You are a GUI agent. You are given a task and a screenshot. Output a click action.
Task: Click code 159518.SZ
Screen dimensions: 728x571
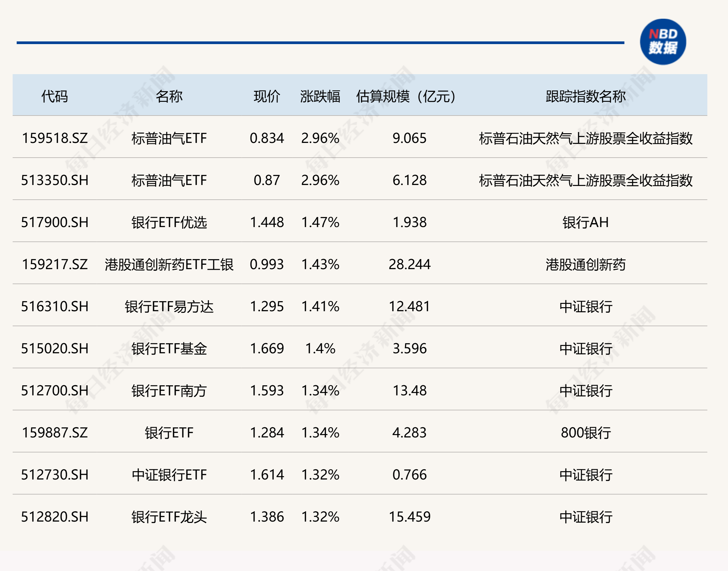[x=55, y=138]
